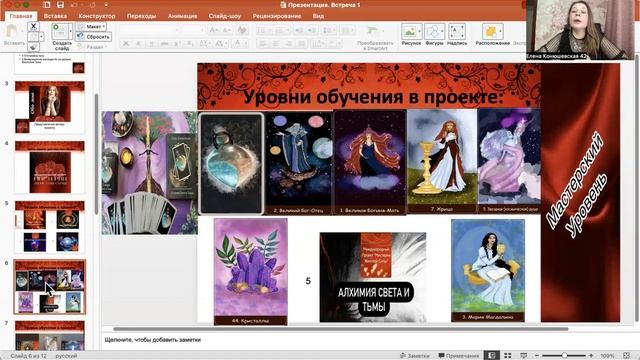The image size is (640, 360).
Task: Click the русский language indicator
Action: coord(66,356)
